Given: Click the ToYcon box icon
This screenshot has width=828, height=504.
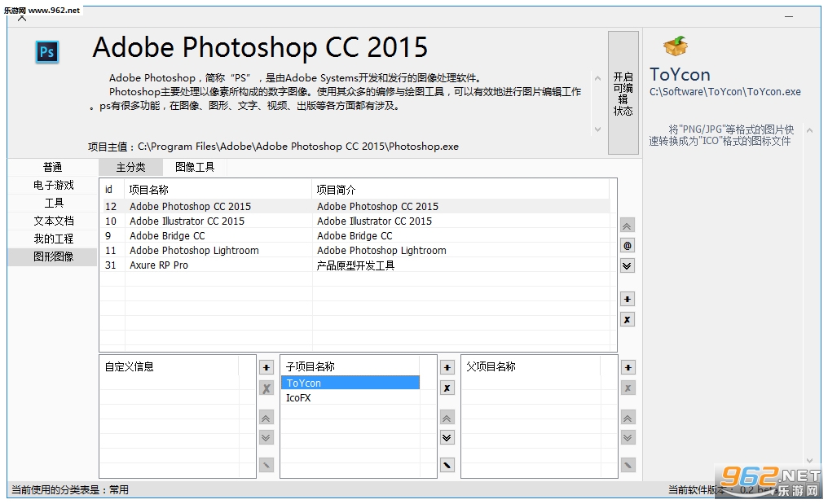Looking at the screenshot, I should click(676, 46).
